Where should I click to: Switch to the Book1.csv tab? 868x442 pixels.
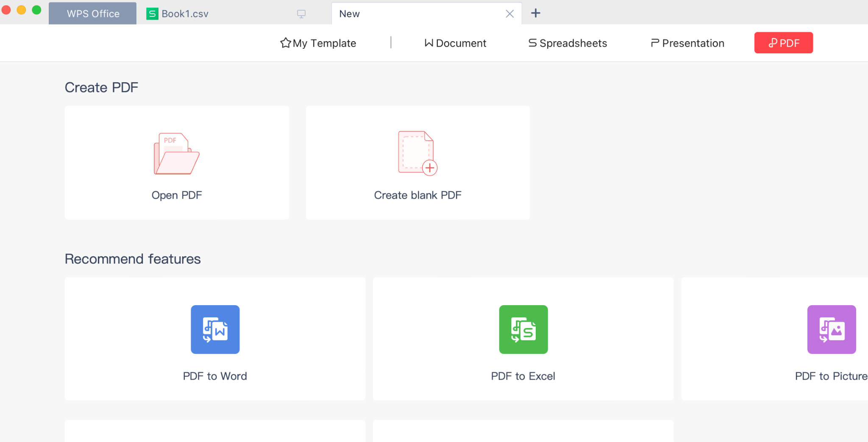pyautogui.click(x=185, y=14)
